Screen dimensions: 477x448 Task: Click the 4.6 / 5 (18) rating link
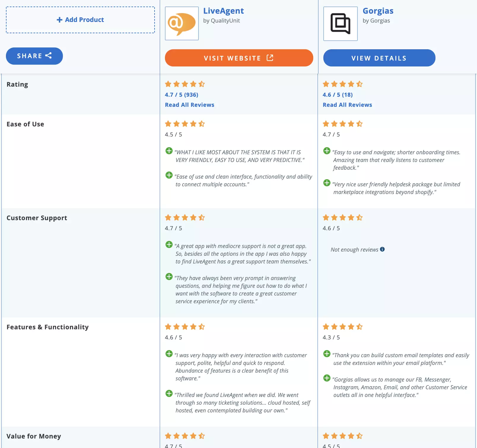pos(338,95)
